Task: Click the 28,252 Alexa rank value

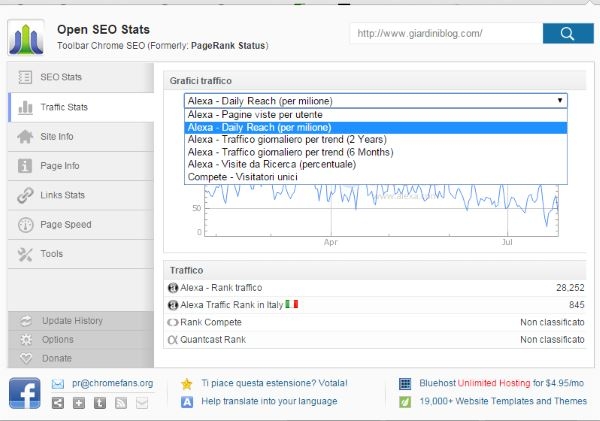Action: [570, 288]
